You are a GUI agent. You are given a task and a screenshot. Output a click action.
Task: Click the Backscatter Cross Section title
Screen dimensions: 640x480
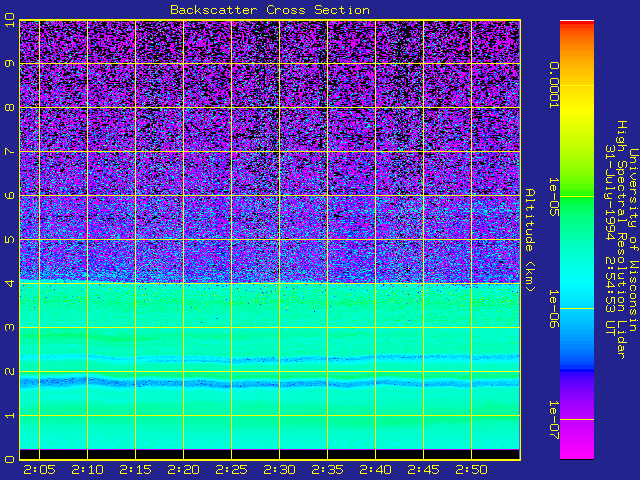coord(270,10)
